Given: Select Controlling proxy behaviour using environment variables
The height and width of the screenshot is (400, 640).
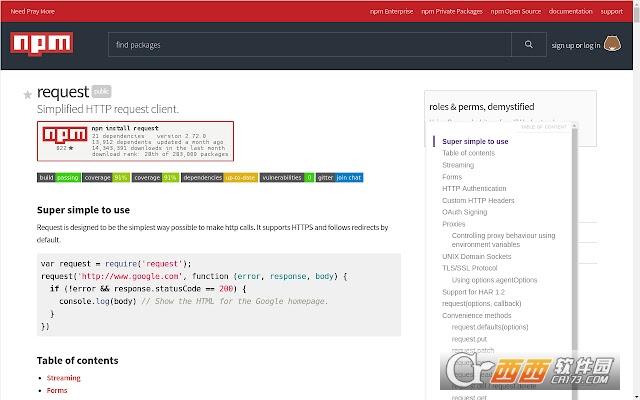Looking at the screenshot, I should pos(503,240).
